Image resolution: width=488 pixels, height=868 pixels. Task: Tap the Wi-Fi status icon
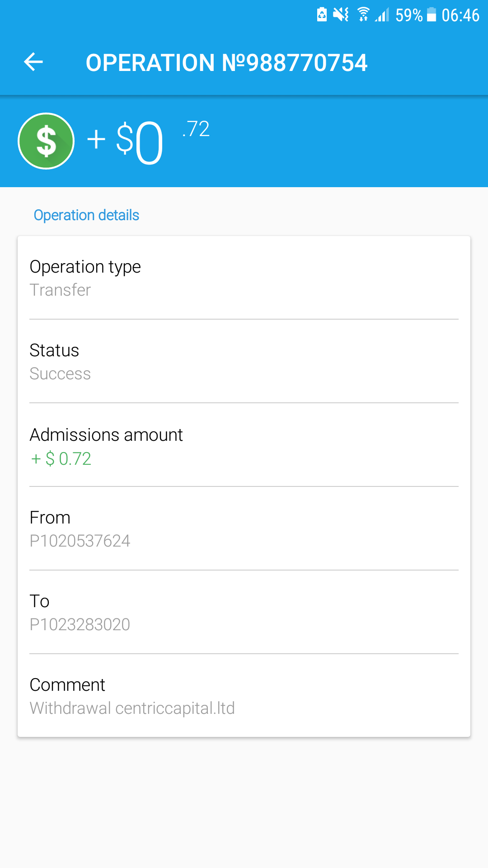363,15
